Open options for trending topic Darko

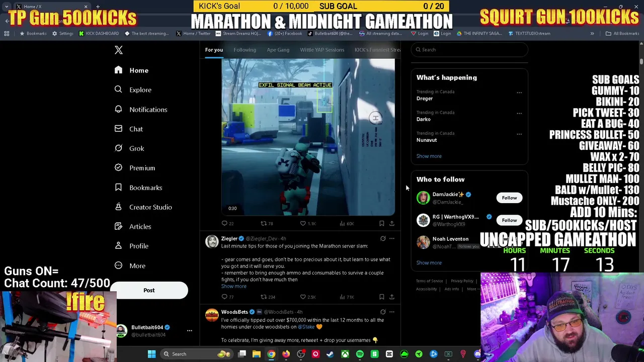[519, 113]
